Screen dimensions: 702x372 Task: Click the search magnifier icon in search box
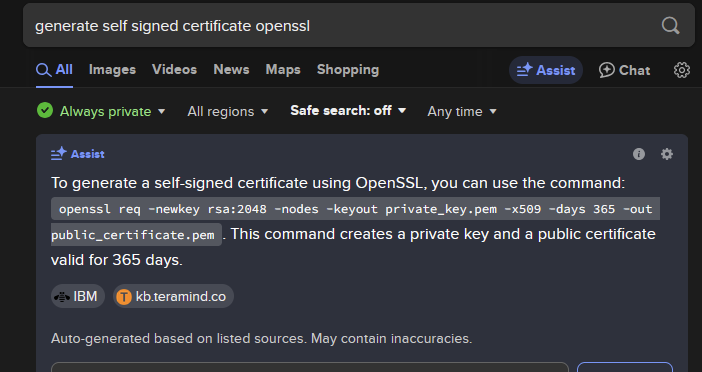(x=670, y=26)
